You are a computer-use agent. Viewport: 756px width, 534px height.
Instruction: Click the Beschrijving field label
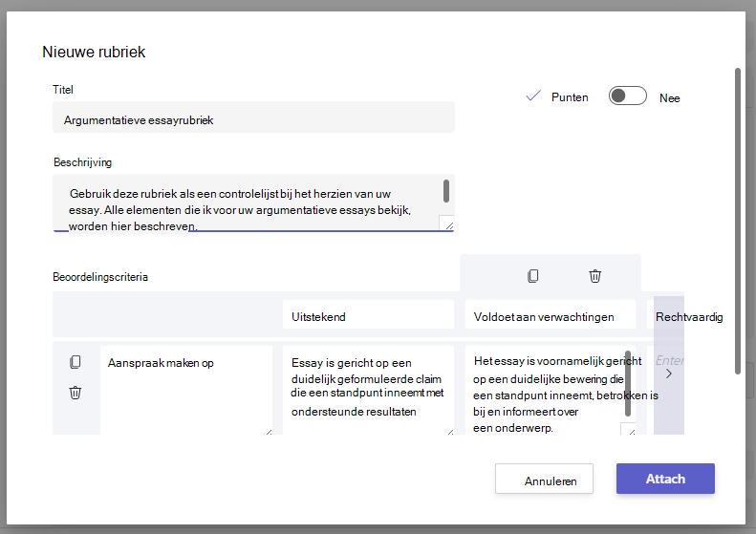coord(82,162)
